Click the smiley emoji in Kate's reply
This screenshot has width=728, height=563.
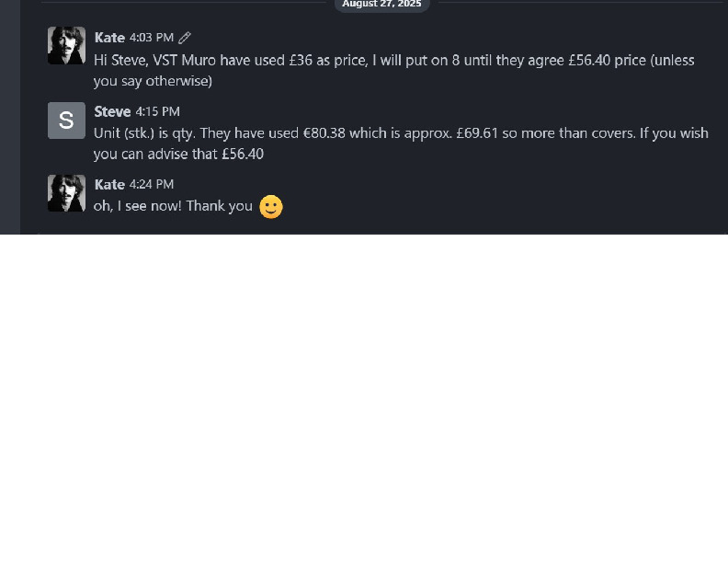(270, 207)
